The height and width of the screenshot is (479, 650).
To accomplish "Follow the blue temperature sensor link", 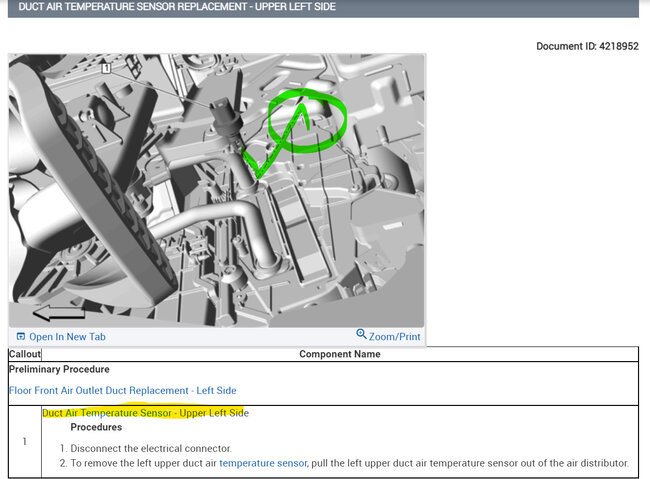I will click(263, 463).
